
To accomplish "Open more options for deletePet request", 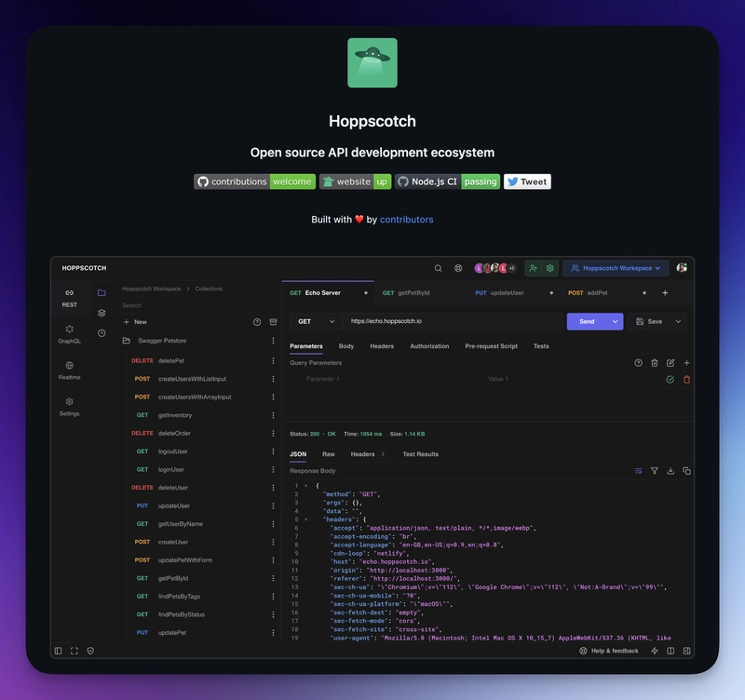I will [273, 361].
